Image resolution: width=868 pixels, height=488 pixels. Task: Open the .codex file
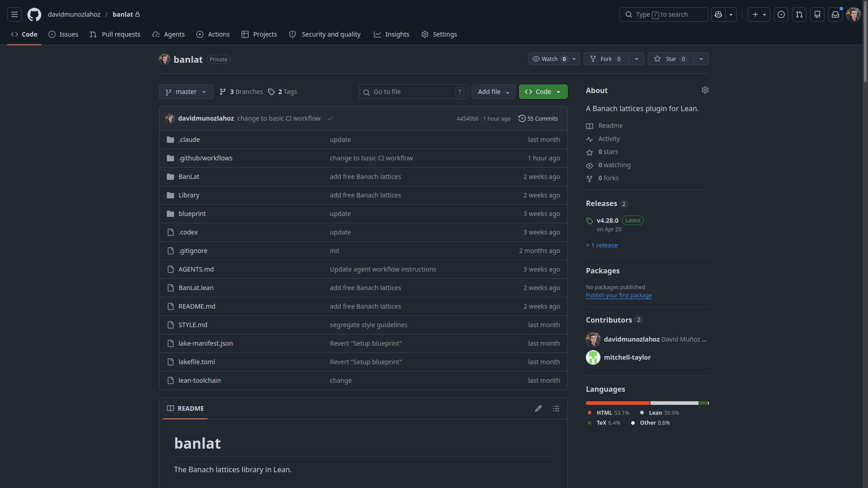tap(188, 232)
